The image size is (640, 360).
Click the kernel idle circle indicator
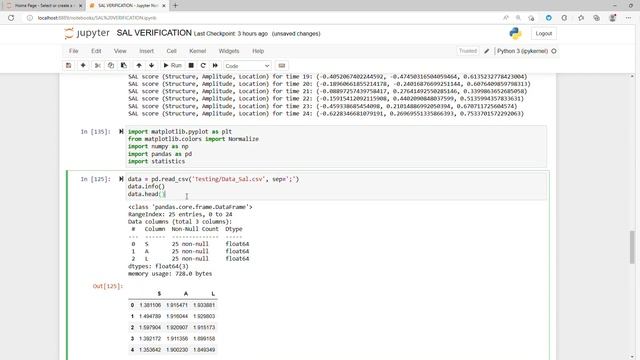554,51
